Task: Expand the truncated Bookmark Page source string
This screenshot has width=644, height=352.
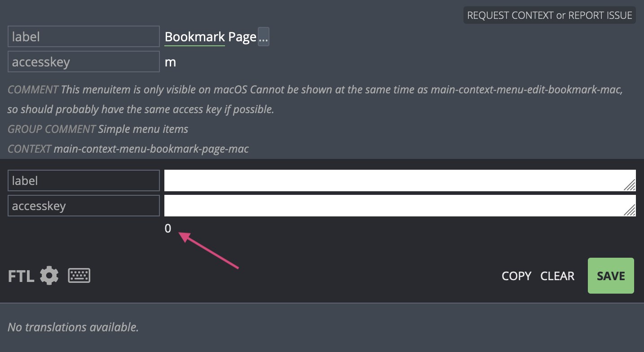Action: click(x=264, y=36)
